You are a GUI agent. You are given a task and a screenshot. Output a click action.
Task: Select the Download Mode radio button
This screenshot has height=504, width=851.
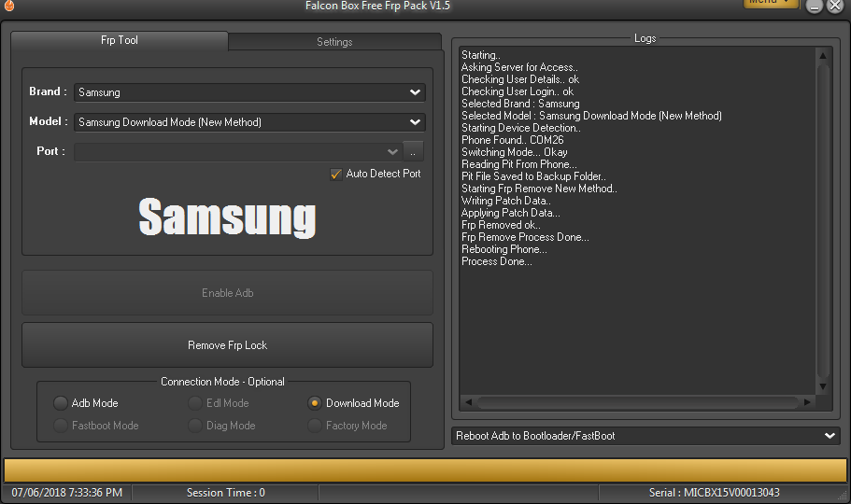314,403
